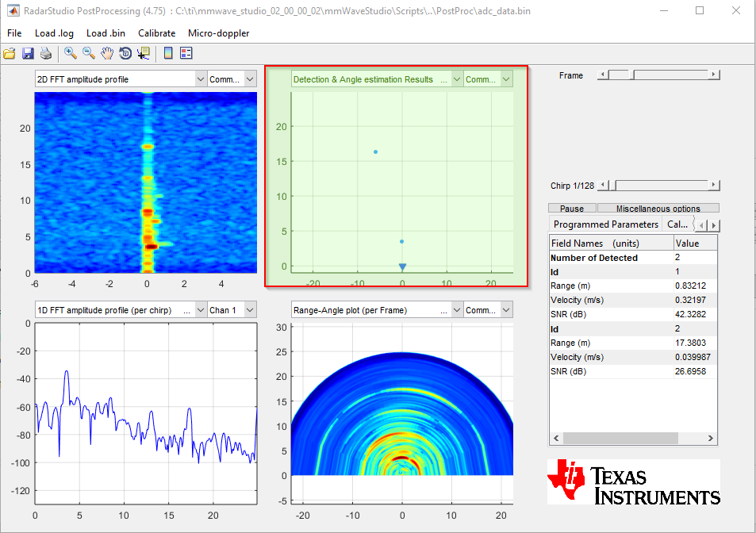
Task: Enable the Data Cursor tool
Action: 144,53
